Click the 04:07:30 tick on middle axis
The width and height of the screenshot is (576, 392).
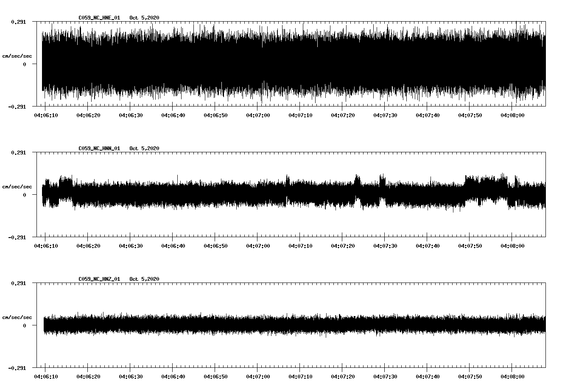385,245
